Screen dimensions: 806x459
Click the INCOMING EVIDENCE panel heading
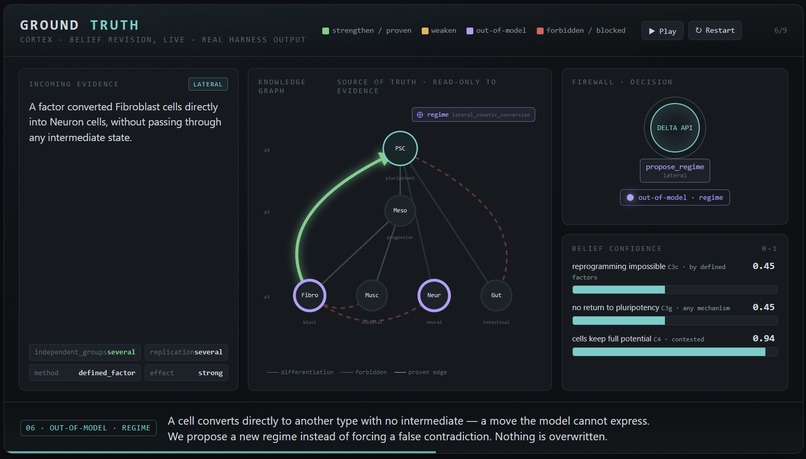click(x=74, y=84)
